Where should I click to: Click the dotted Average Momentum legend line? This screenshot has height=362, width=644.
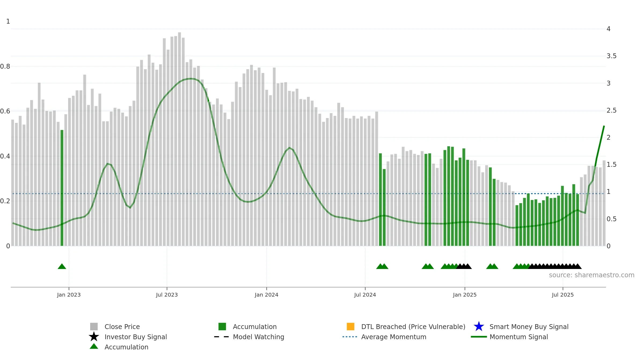(350, 337)
